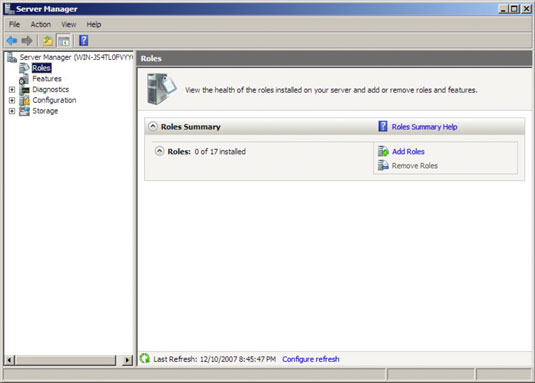This screenshot has height=383, width=535.
Task: Click the '0 of 17 installed' text
Action: point(220,151)
